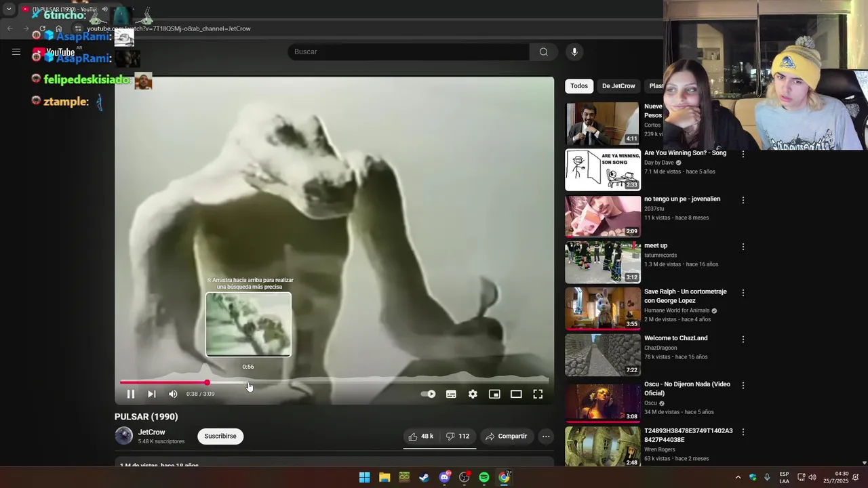The height and width of the screenshot is (488, 868).
Task: Open options menu for meet up video
Action: click(743, 247)
